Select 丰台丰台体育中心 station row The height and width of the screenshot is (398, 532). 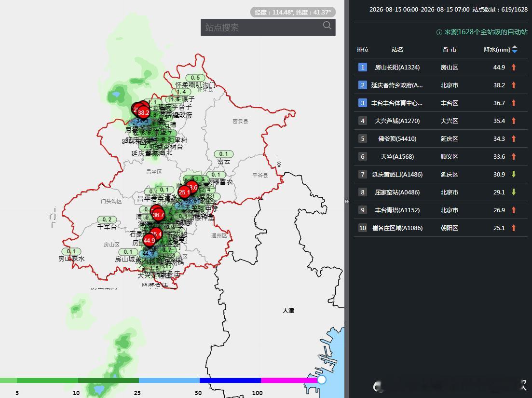(440, 103)
